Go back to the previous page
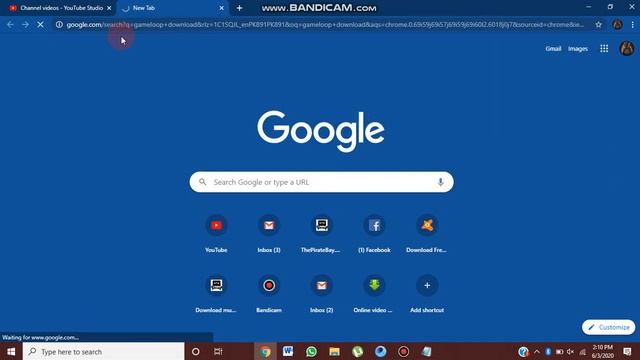The image size is (640, 360). (10, 24)
